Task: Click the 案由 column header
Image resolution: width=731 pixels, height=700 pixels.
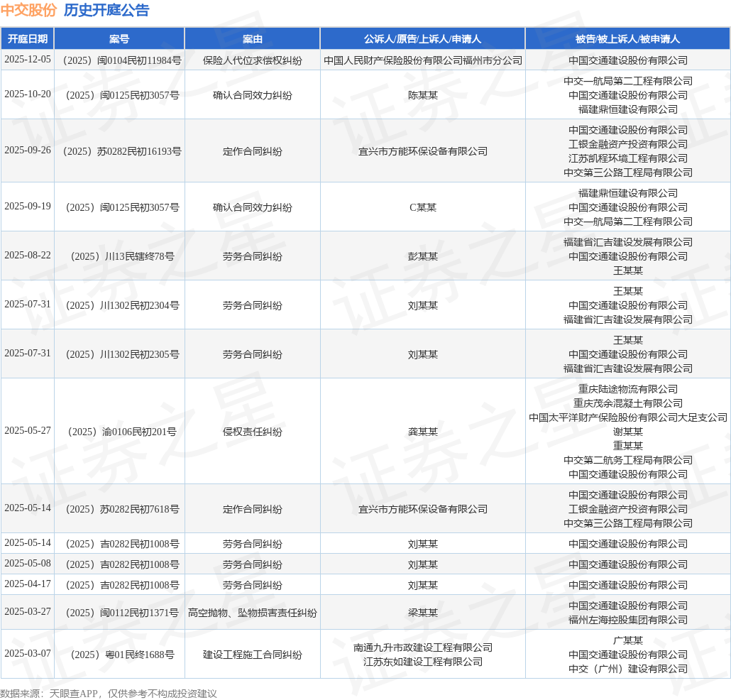Action: (252, 39)
